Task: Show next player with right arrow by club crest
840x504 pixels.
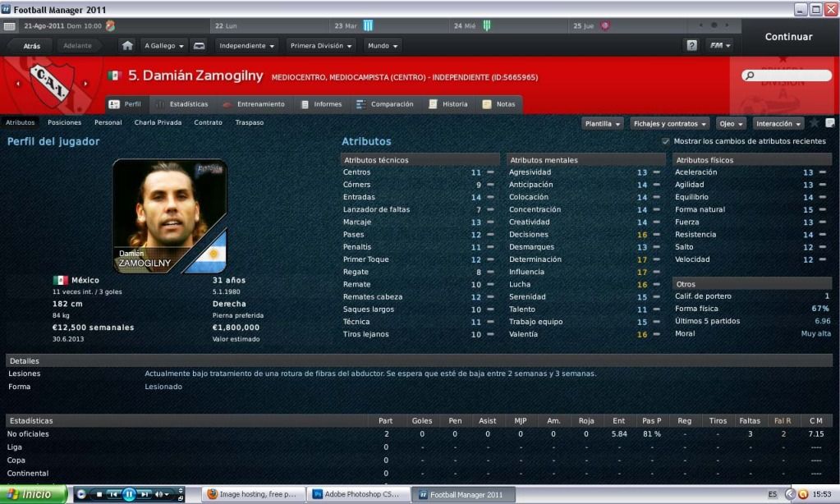Action: coord(85,84)
